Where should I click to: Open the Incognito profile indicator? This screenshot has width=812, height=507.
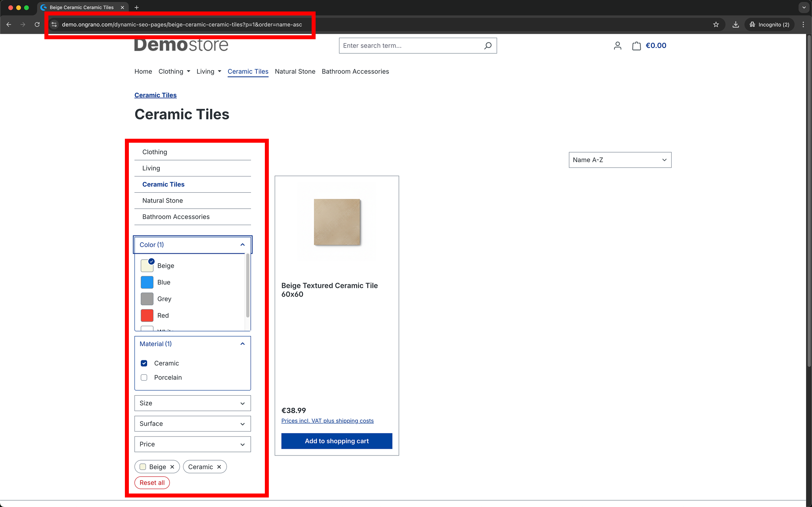tap(769, 25)
